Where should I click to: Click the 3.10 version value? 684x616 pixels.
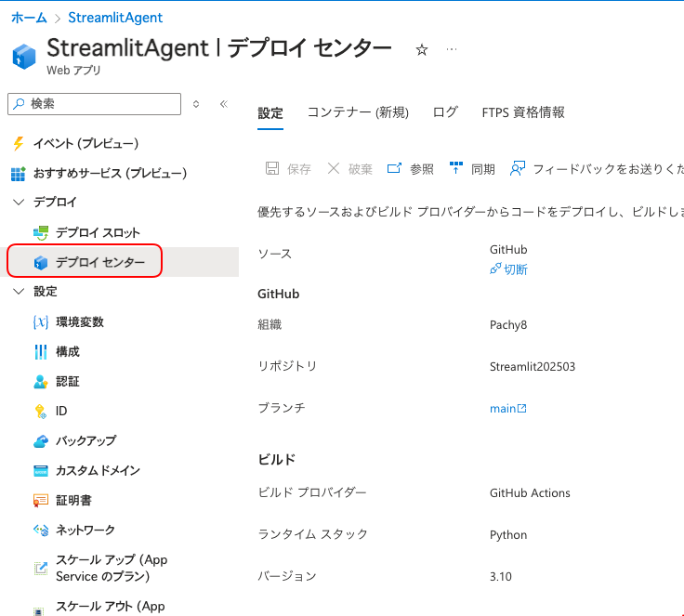pos(500,577)
